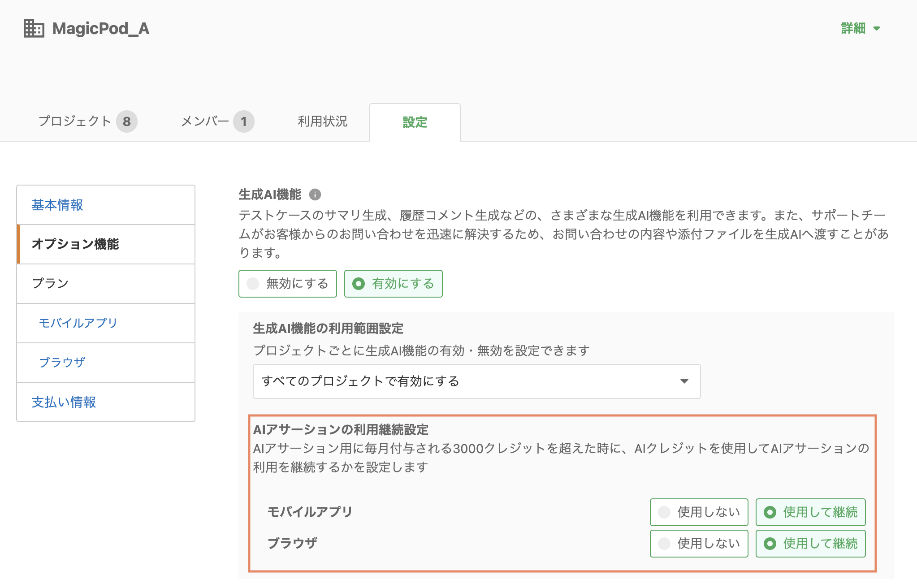Select 無効にする for generative AI
Viewport: 917px width, 588px height.
click(x=288, y=284)
